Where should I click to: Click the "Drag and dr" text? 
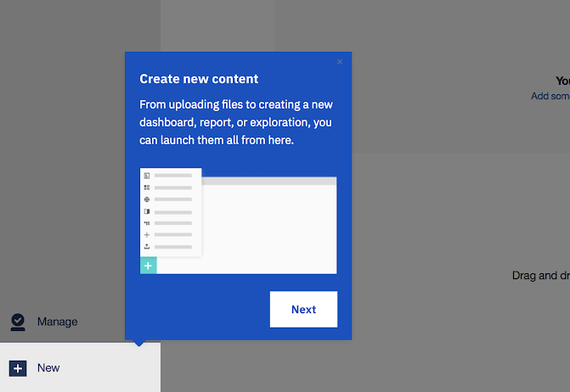pos(540,276)
